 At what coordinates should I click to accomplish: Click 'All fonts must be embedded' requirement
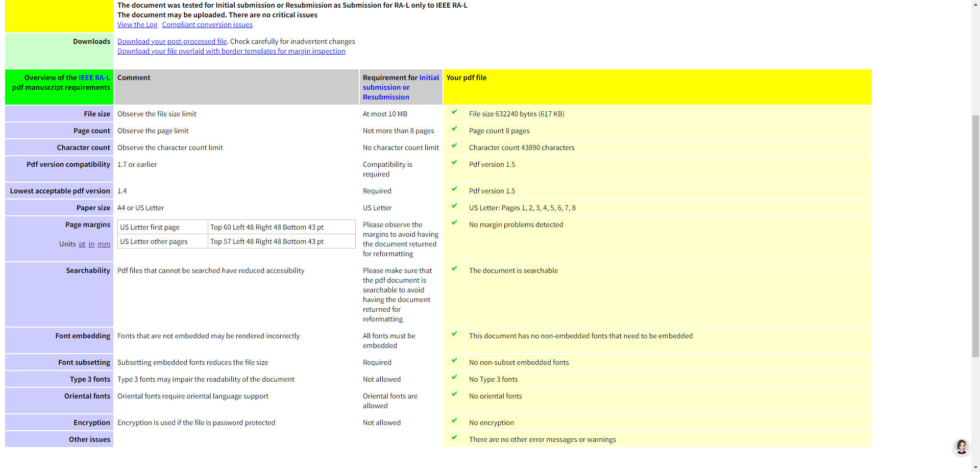pyautogui.click(x=389, y=340)
